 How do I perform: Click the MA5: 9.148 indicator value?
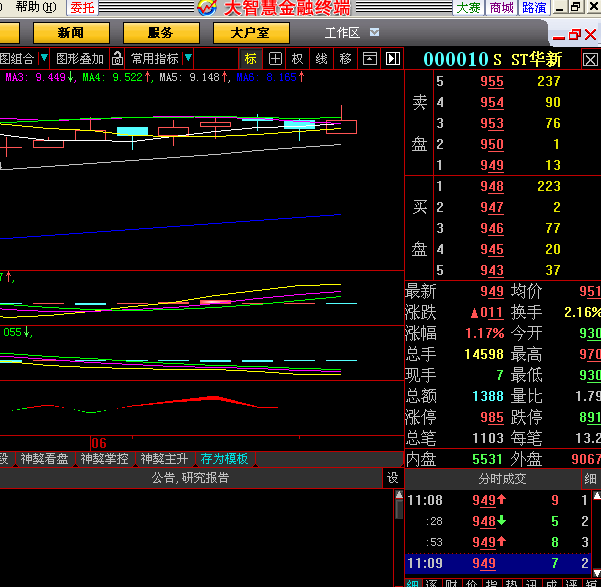click(193, 77)
